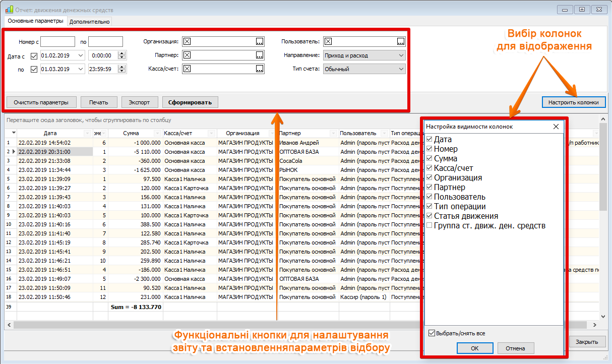
Task: Click the cell with sum 388.500
Action: click(135, 224)
